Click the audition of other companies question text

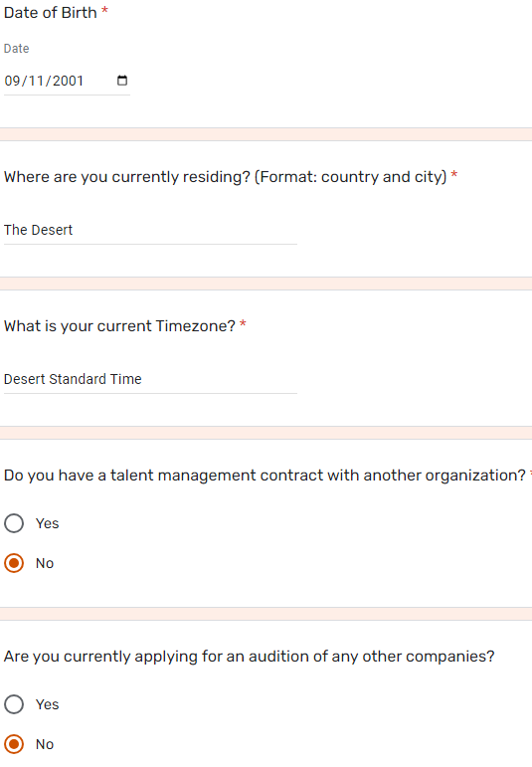coord(250,656)
